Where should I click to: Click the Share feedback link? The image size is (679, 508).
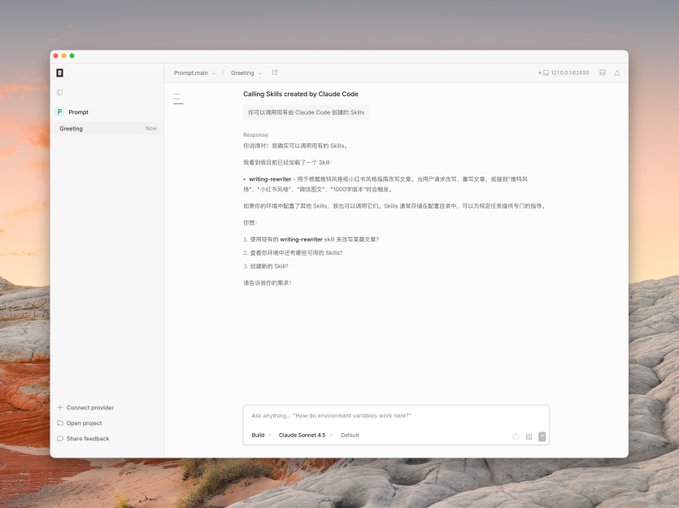click(88, 439)
